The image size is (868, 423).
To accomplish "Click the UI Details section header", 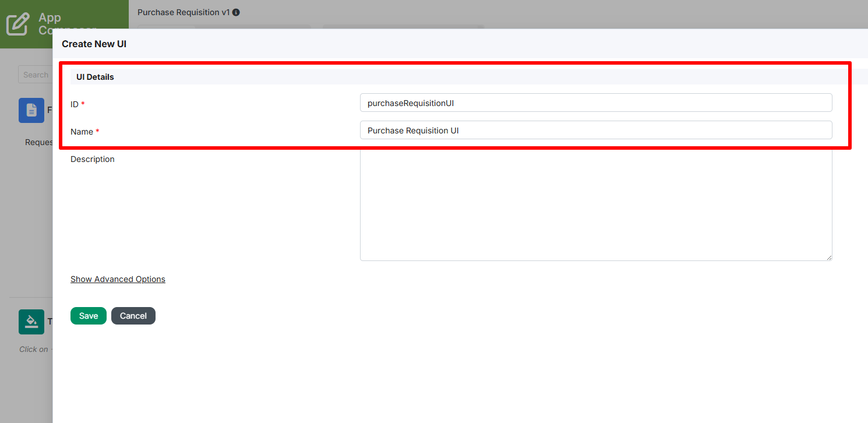I will pos(95,77).
